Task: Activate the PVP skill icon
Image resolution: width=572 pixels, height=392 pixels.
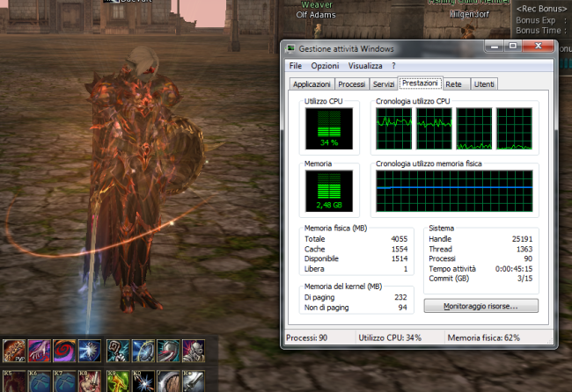Action: pos(14,352)
